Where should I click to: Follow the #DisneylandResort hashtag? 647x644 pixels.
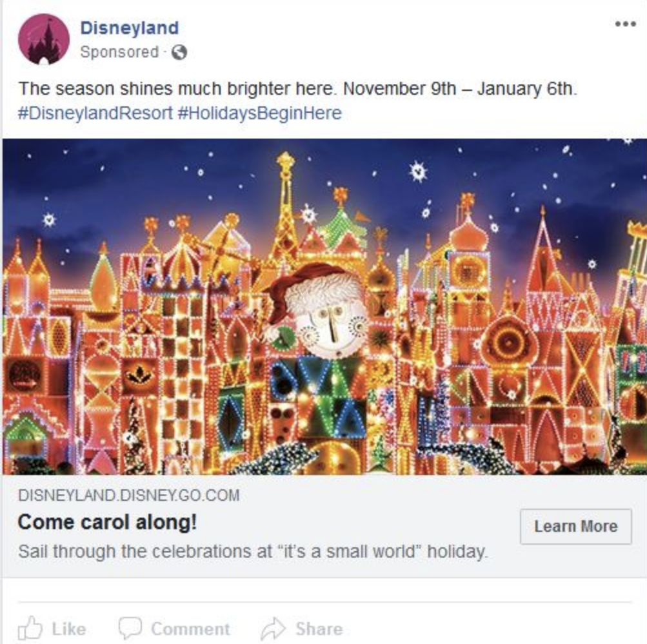click(x=95, y=113)
